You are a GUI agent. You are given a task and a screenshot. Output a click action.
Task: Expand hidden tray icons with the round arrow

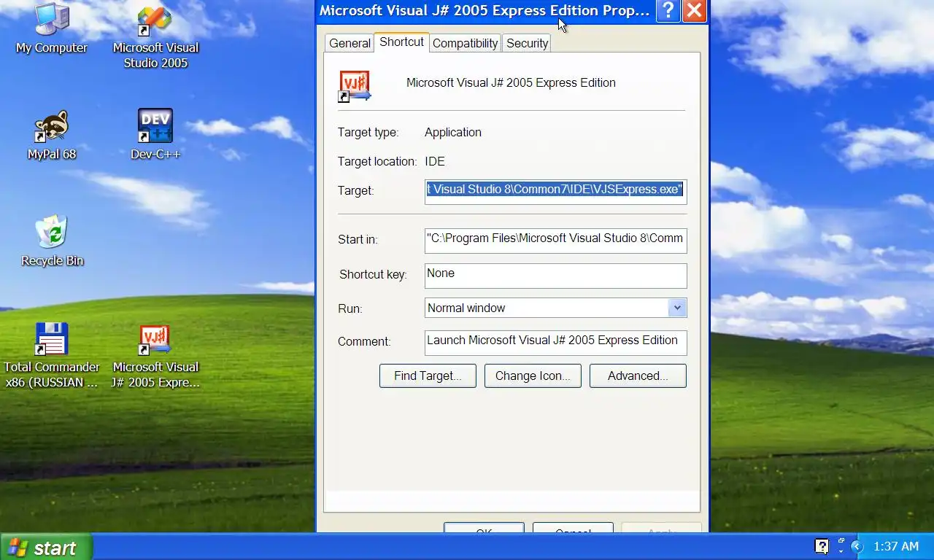[x=858, y=546]
